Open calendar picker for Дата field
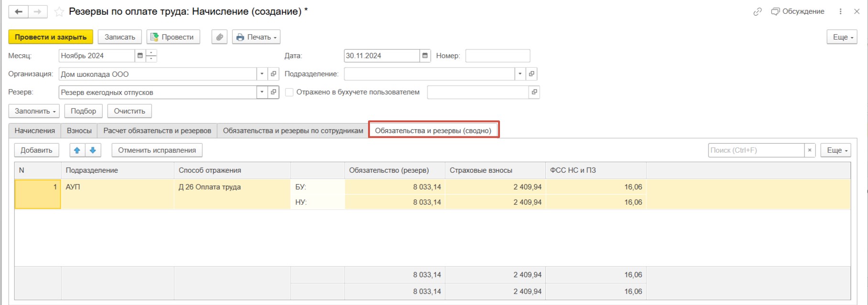This screenshot has width=868, height=305. click(425, 56)
